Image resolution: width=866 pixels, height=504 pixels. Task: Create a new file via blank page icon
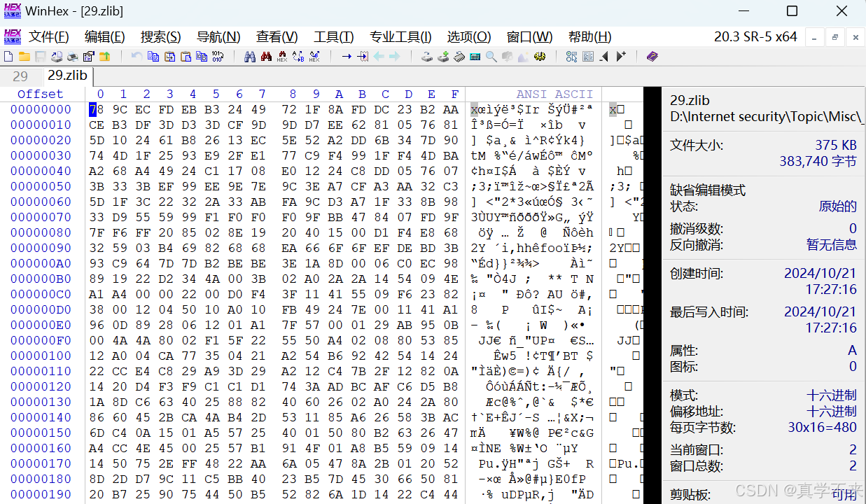point(8,57)
